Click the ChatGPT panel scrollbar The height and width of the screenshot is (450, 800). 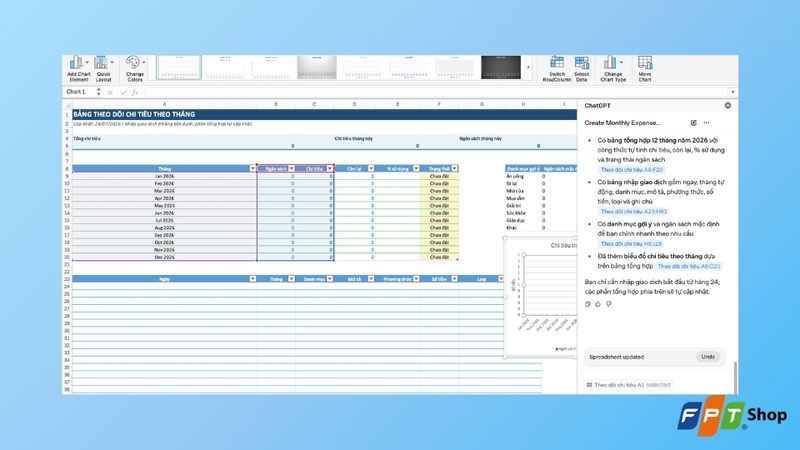click(x=735, y=377)
